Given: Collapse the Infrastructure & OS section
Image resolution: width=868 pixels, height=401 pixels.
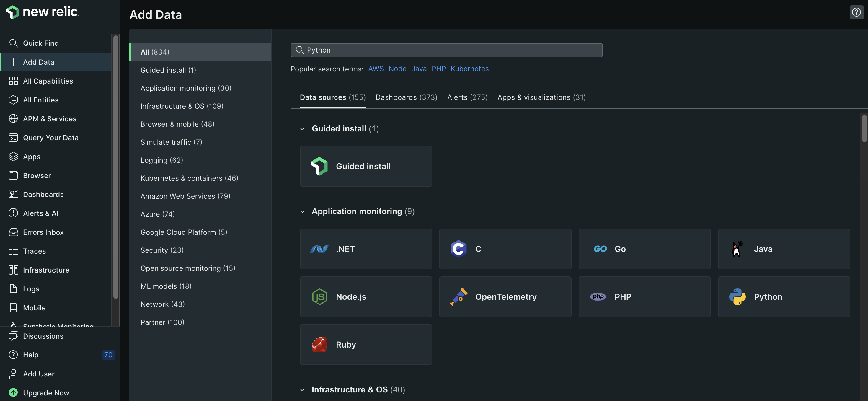Looking at the screenshot, I should pyautogui.click(x=302, y=390).
